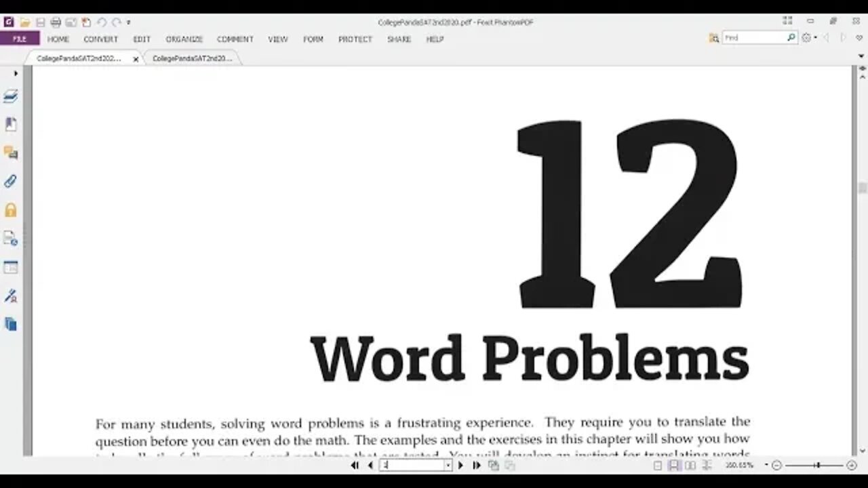
Task: Open the Bookmarks navigation panel
Action: pyautogui.click(x=10, y=125)
